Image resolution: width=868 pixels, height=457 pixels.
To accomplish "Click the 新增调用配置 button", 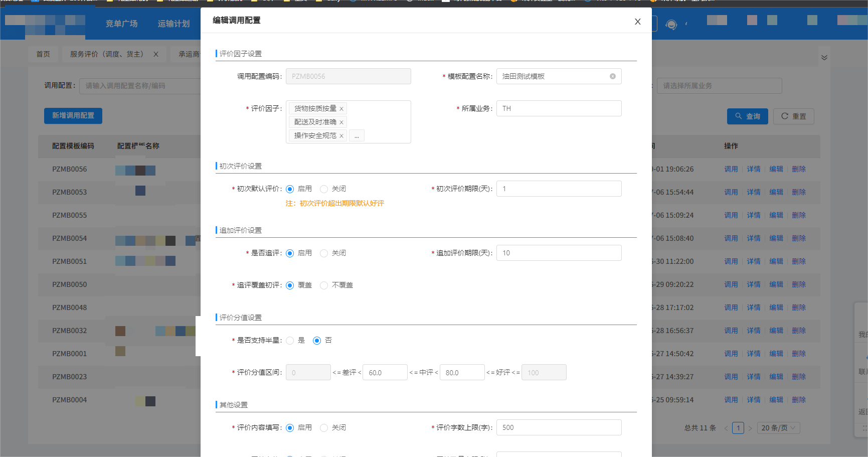I will click(73, 115).
